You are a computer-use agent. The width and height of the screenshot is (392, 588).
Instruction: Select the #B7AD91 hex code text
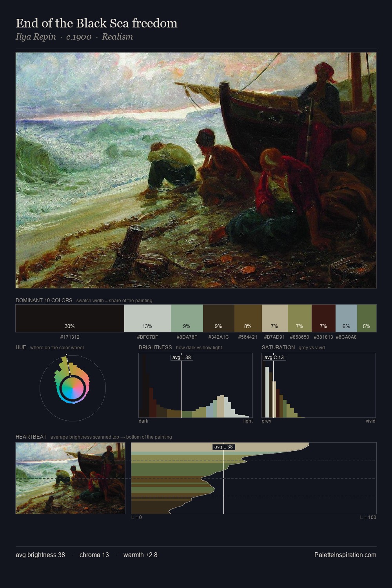[x=274, y=337]
